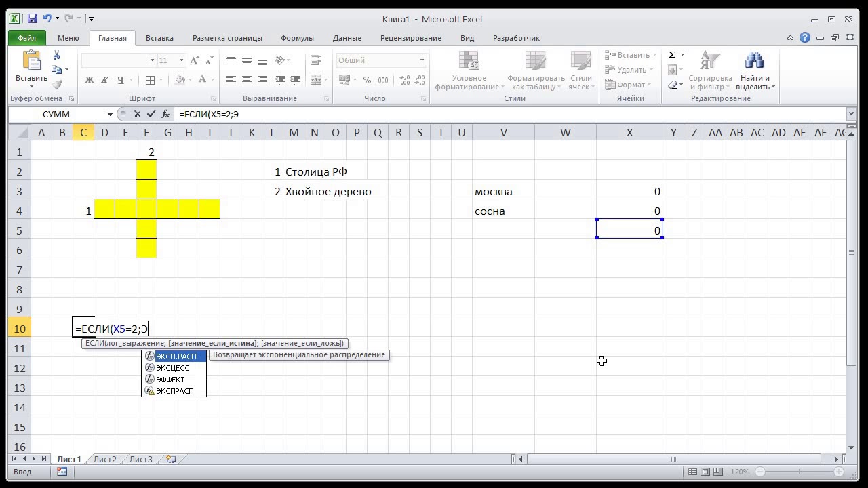868x488 pixels.
Task: Click zoom out minus button
Action: [760, 472]
